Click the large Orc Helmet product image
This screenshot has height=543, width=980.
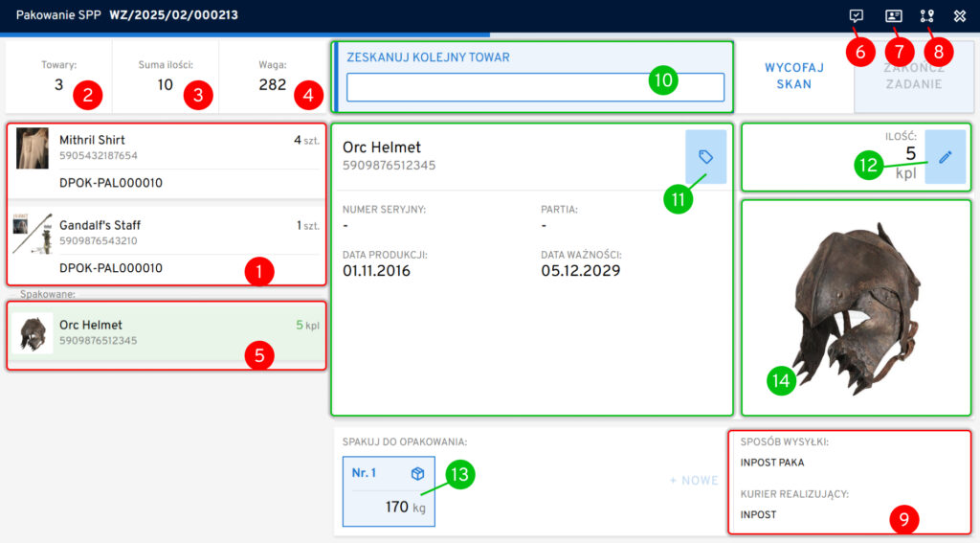pos(857,306)
